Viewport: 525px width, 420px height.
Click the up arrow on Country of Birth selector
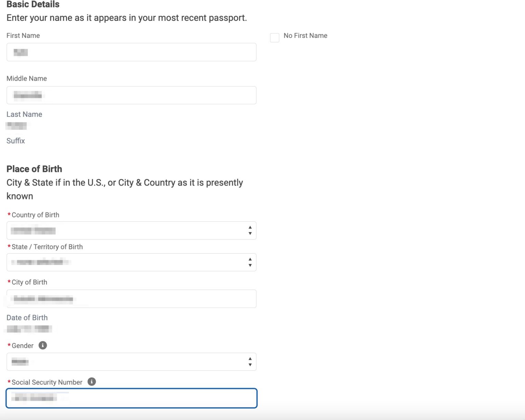(250, 228)
